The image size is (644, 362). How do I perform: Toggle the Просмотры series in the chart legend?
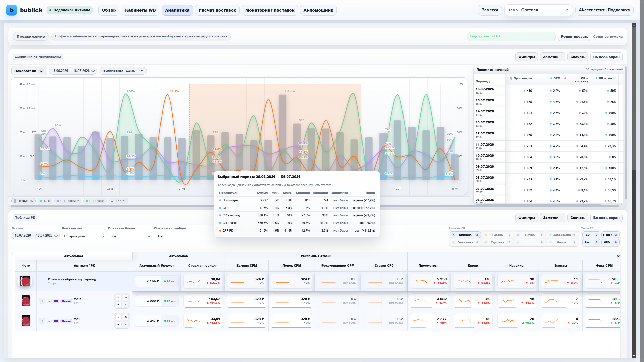tap(24, 201)
